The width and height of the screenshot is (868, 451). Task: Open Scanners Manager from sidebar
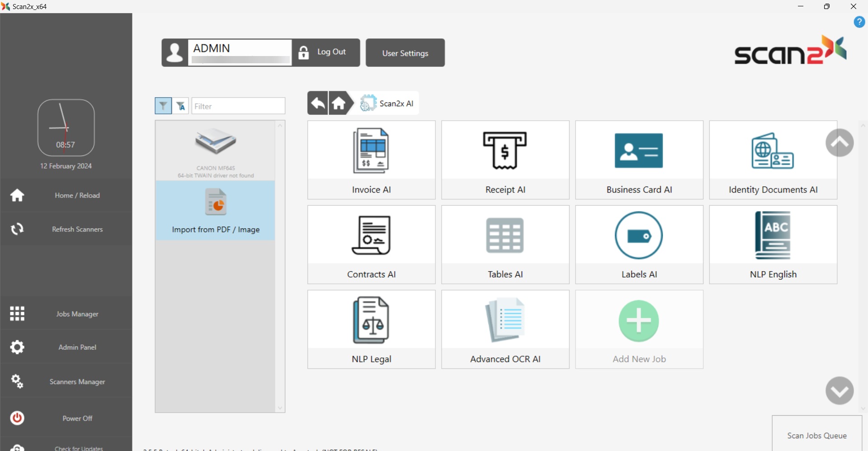coord(66,381)
